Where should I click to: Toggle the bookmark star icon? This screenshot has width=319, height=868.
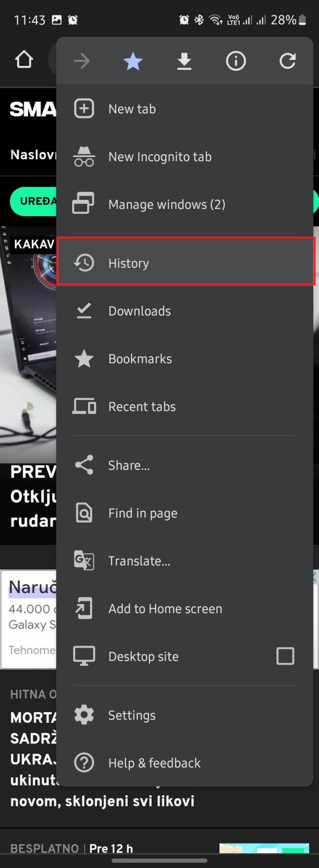point(133,61)
